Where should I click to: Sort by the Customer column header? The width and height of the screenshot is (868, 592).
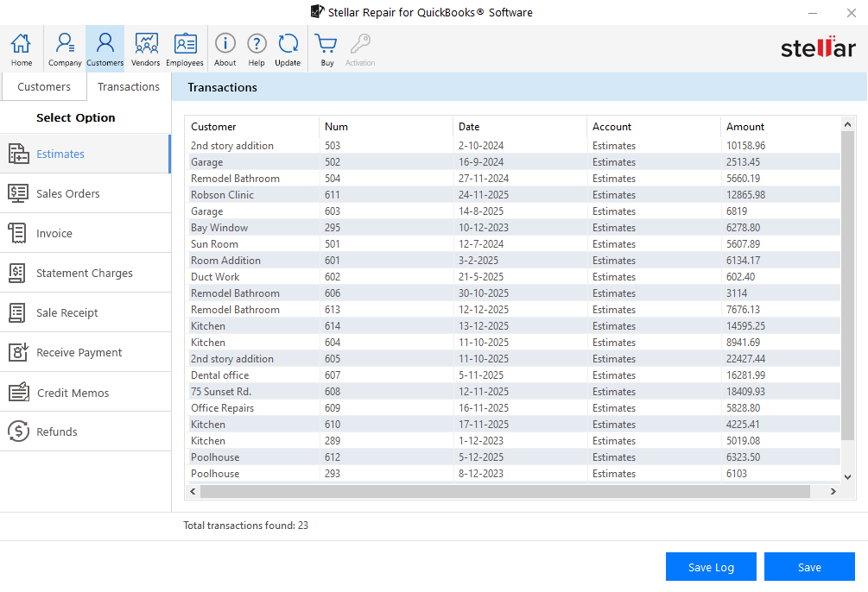[x=252, y=127]
